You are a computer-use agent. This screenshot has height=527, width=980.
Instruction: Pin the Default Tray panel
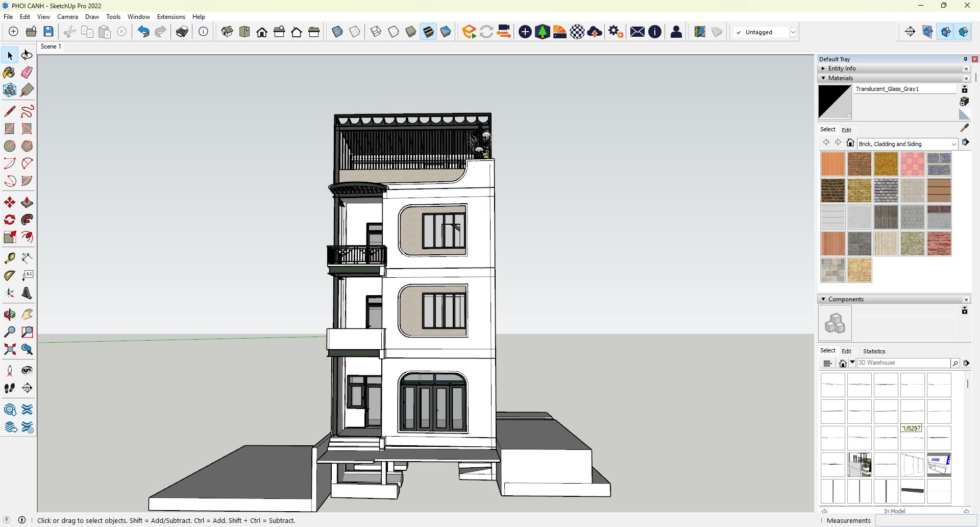coord(965,59)
